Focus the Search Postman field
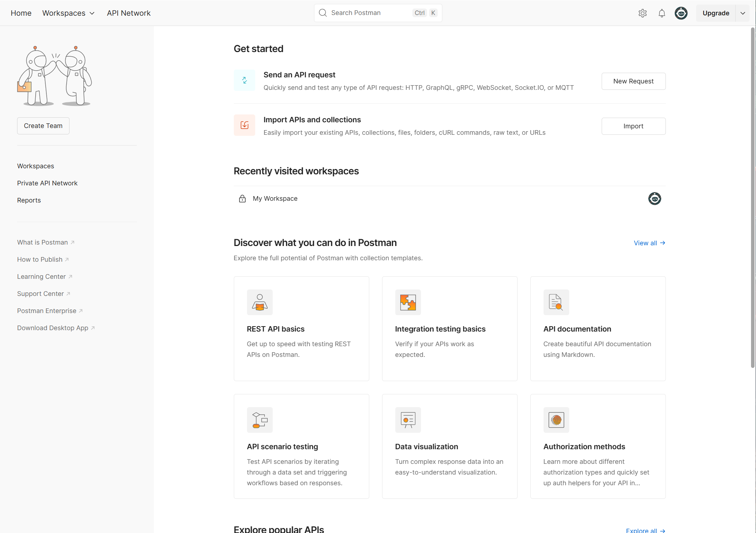The image size is (756, 533). tap(378, 13)
